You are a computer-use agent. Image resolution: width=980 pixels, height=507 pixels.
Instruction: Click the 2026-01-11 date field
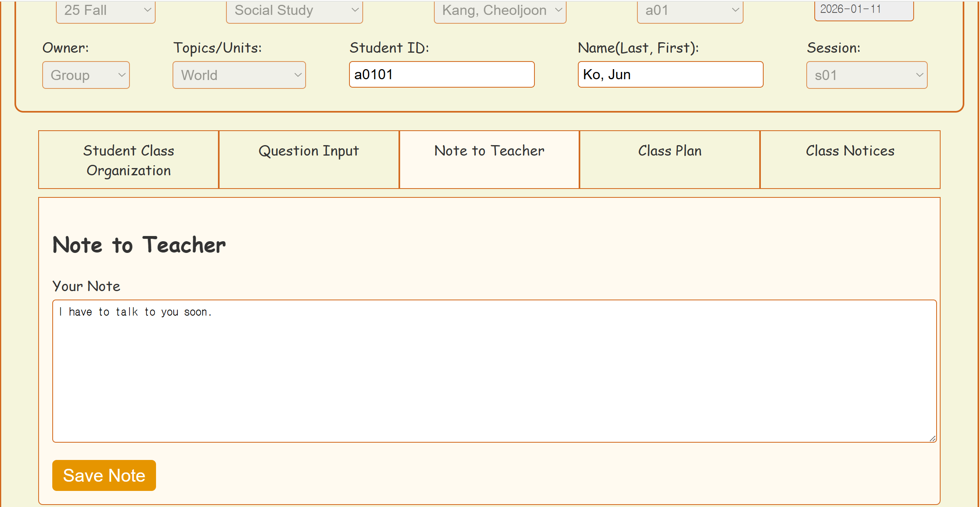864,10
